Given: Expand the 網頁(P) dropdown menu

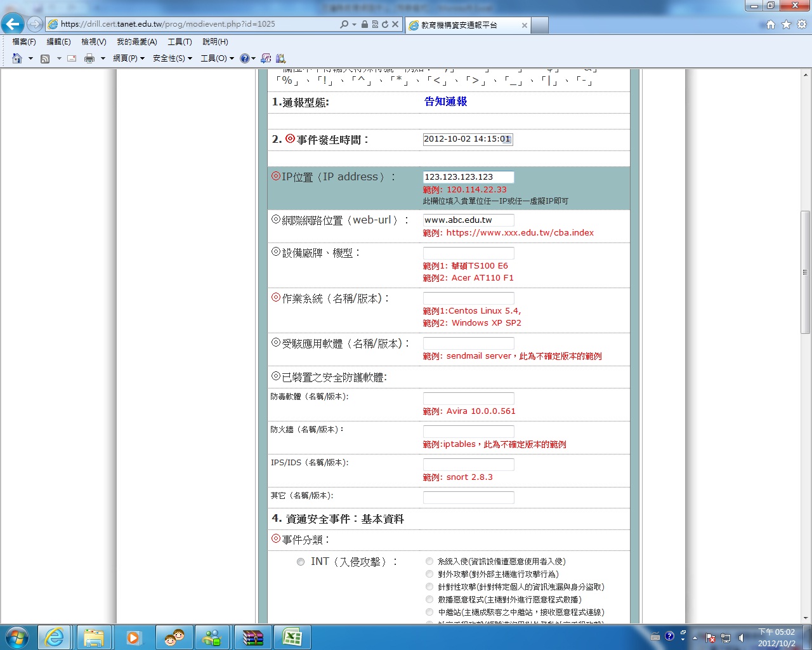Looking at the screenshot, I should (129, 58).
